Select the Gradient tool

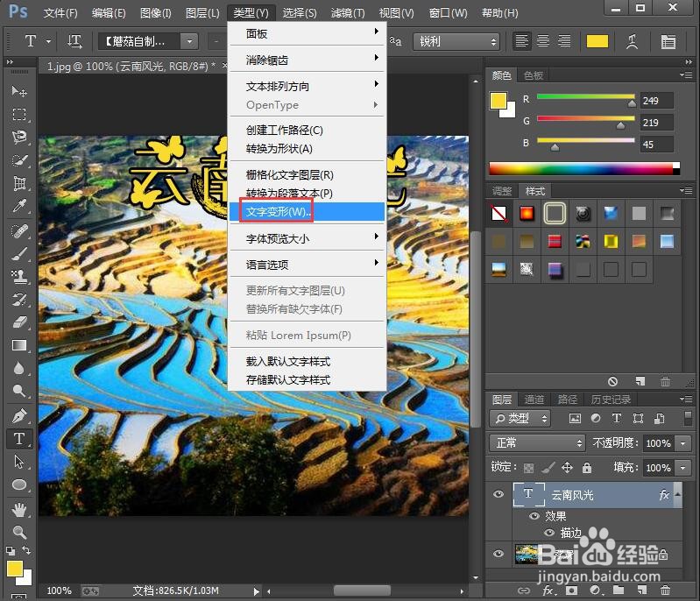coord(18,345)
